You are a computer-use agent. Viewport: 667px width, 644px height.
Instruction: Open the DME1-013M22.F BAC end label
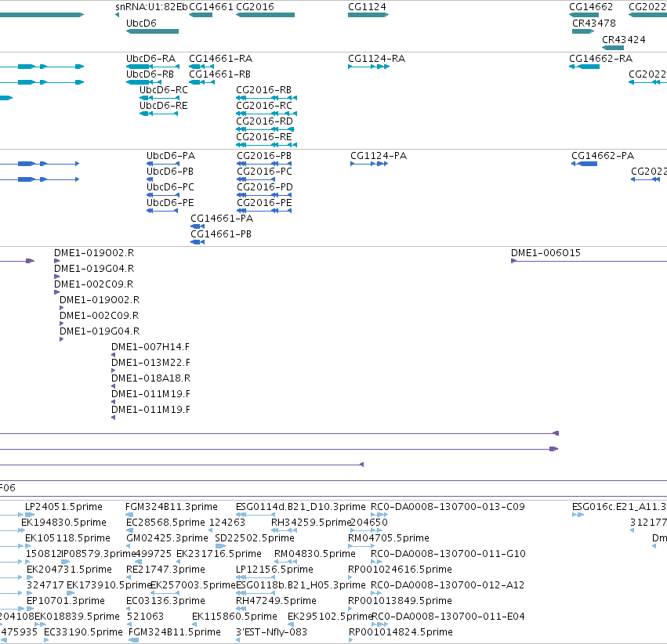click(x=151, y=363)
